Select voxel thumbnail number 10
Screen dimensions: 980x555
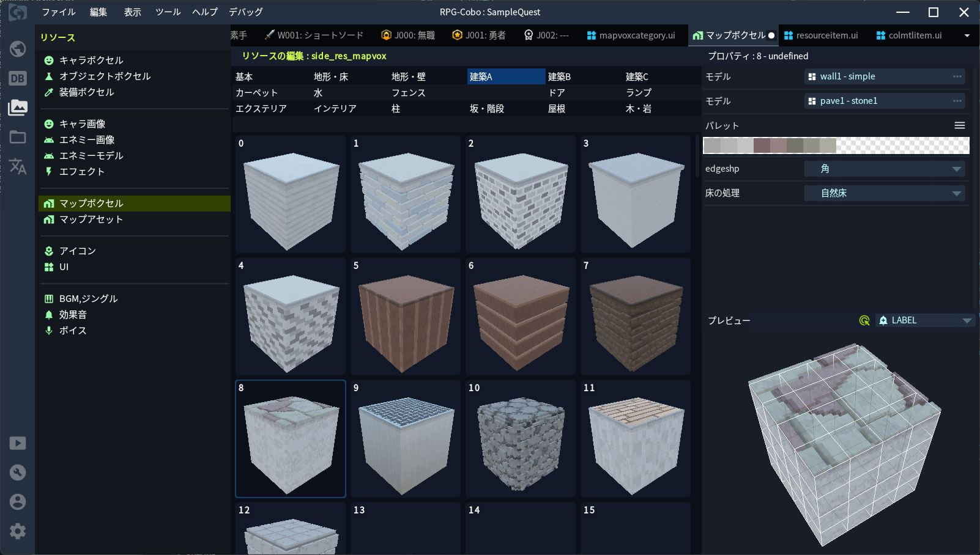click(x=521, y=439)
